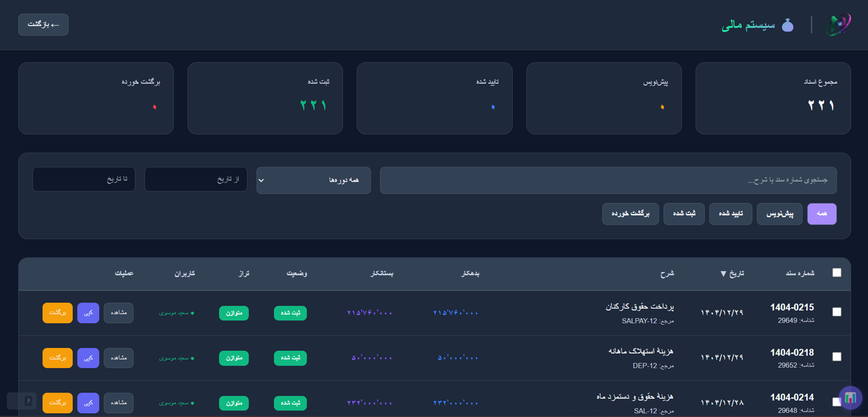
Task: Click the description هزینه حقوق و دستمزد ماه
Action: point(635,396)
